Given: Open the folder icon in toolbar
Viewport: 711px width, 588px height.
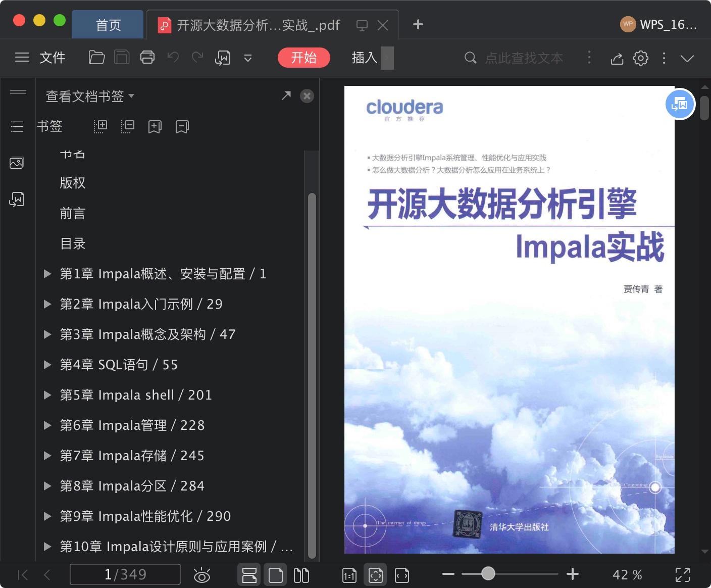Looking at the screenshot, I should (x=96, y=58).
